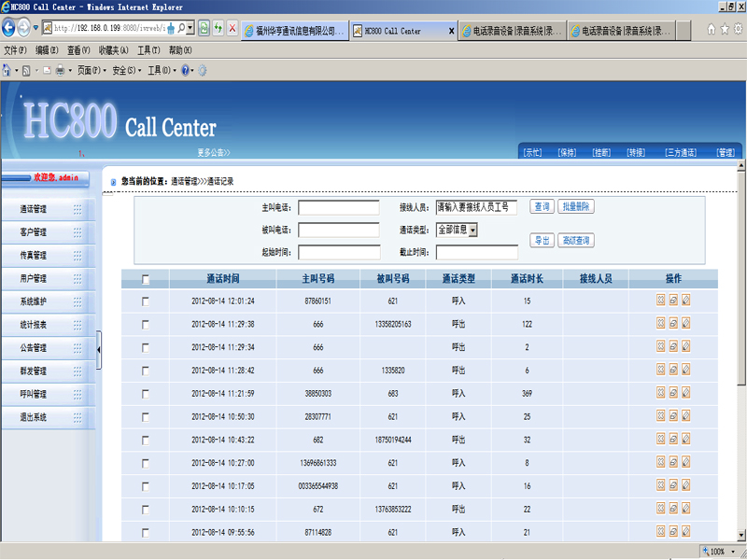Tick the checkbox for the 10:50:30 call
This screenshot has width=747, height=560.
(145, 416)
